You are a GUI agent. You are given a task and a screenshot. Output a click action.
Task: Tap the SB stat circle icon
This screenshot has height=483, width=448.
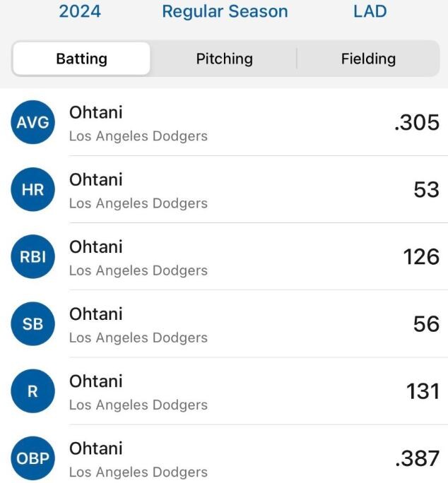point(33,323)
